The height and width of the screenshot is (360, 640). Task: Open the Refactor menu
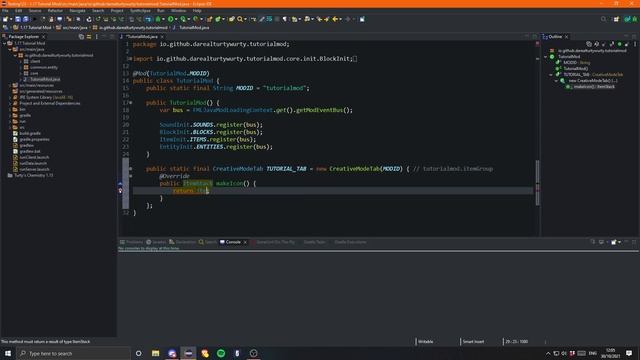point(55,11)
